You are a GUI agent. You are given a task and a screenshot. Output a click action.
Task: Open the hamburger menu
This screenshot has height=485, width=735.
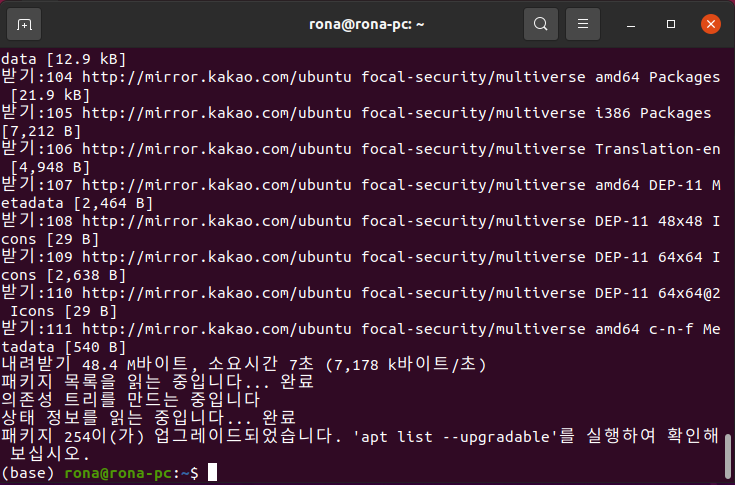[x=583, y=24]
